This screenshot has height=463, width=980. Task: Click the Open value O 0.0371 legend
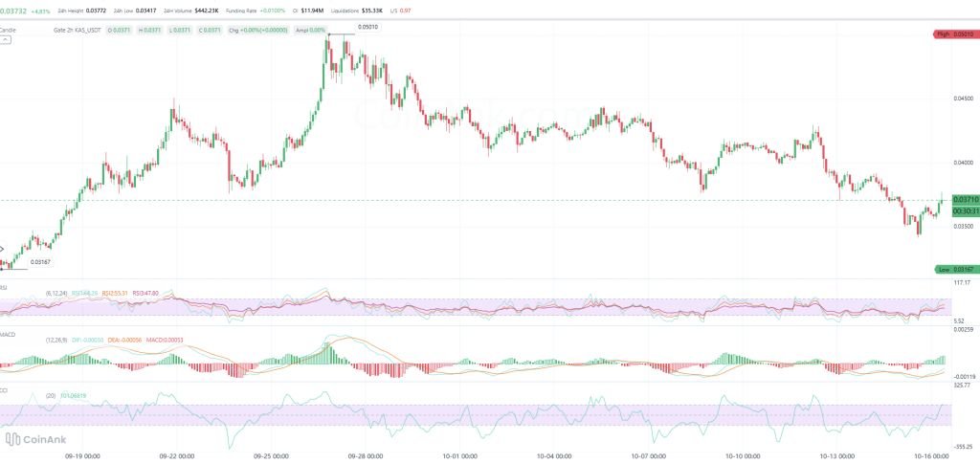118,30
